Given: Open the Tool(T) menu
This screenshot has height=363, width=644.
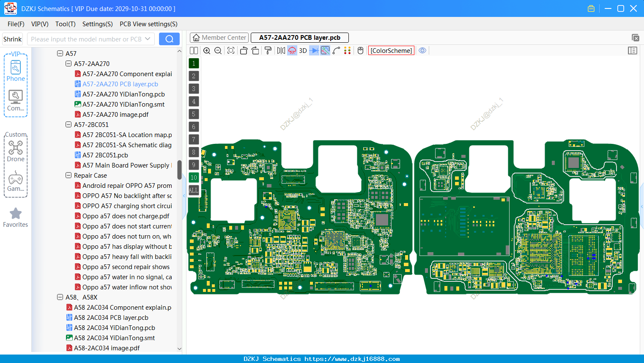Looking at the screenshot, I should [x=66, y=24].
